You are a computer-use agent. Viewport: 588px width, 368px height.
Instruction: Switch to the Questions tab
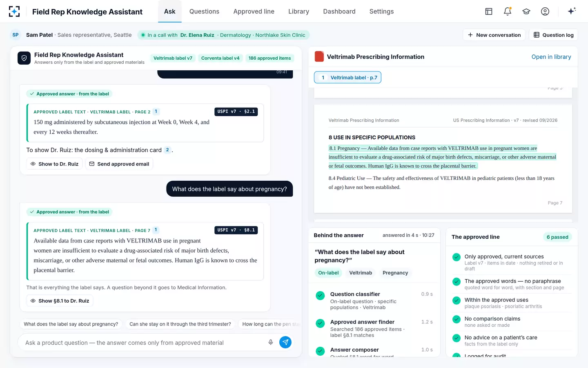tap(204, 11)
